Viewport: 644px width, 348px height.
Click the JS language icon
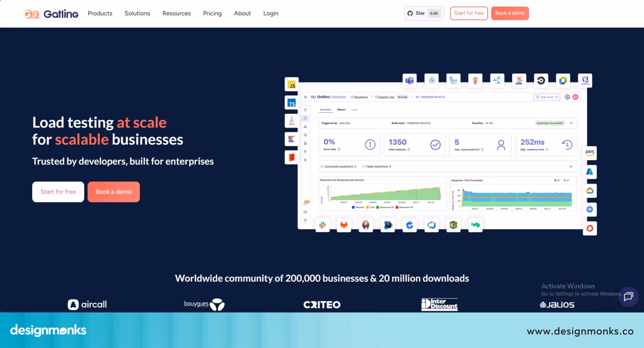[292, 85]
